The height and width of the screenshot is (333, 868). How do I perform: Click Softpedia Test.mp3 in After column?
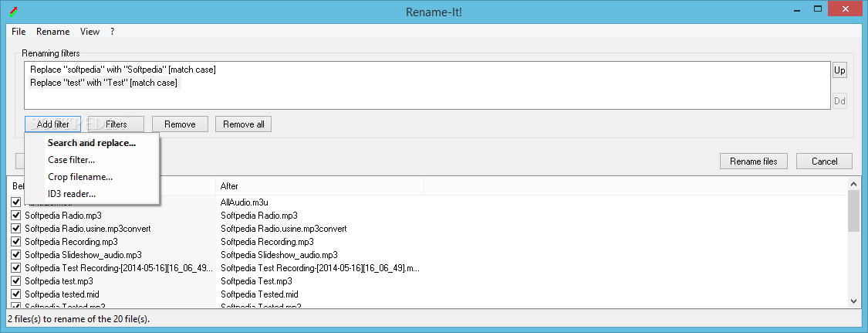[256, 281]
